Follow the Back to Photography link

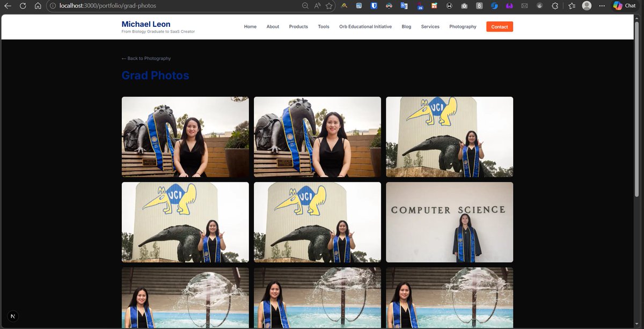[147, 59]
